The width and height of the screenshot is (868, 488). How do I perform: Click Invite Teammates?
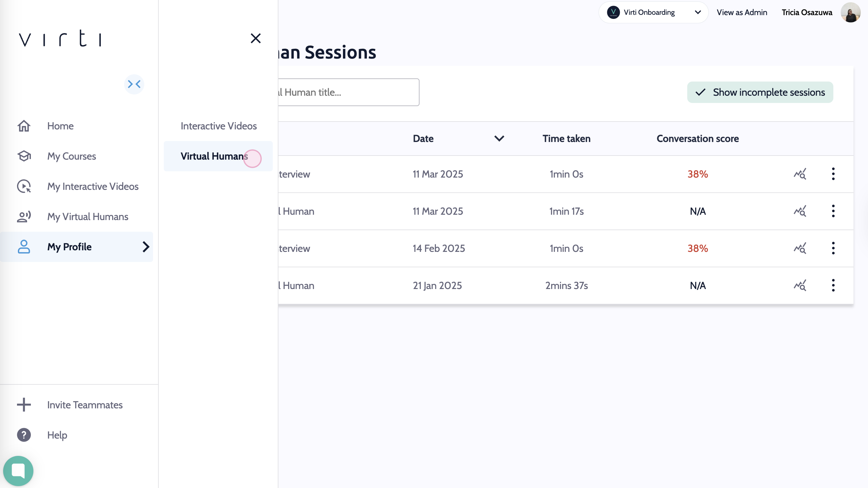pos(85,405)
